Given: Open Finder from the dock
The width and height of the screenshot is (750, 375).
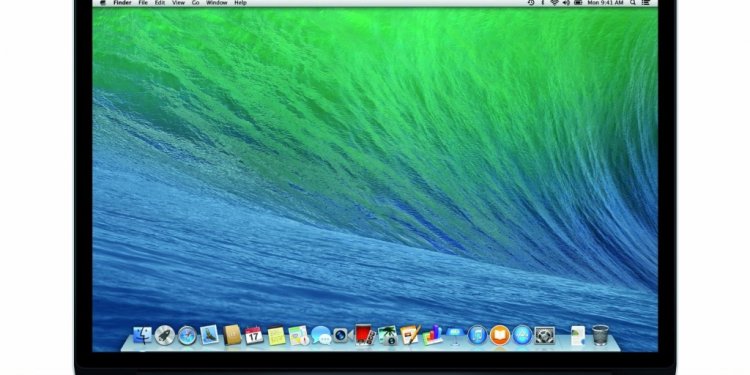Looking at the screenshot, I should pos(143,335).
